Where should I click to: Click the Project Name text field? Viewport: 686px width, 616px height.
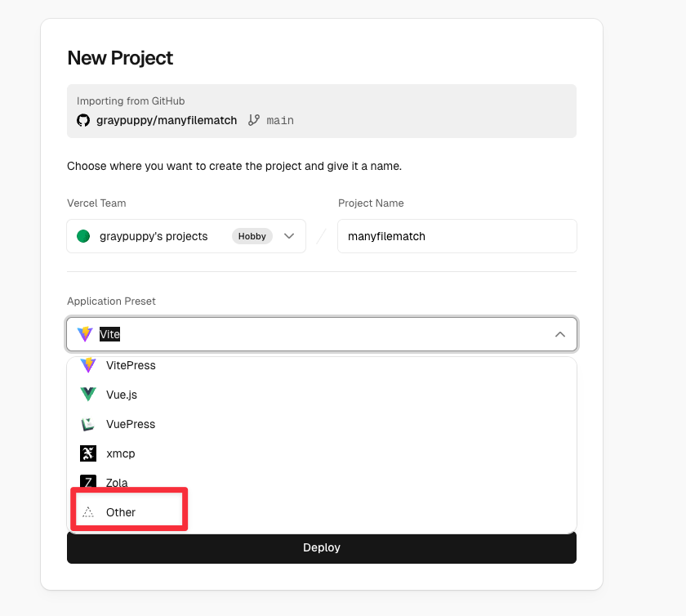(x=457, y=236)
